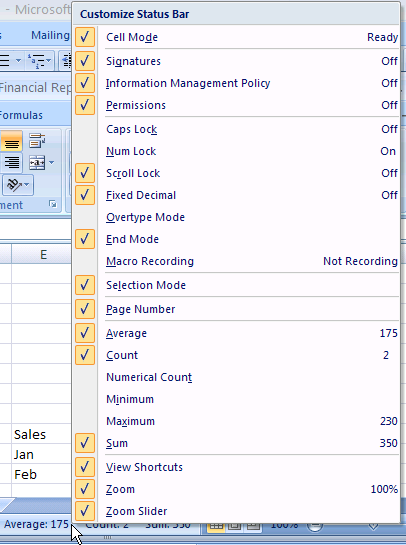Click the zoom out minus slider button
Screen dimensions: 406x545
315,526
